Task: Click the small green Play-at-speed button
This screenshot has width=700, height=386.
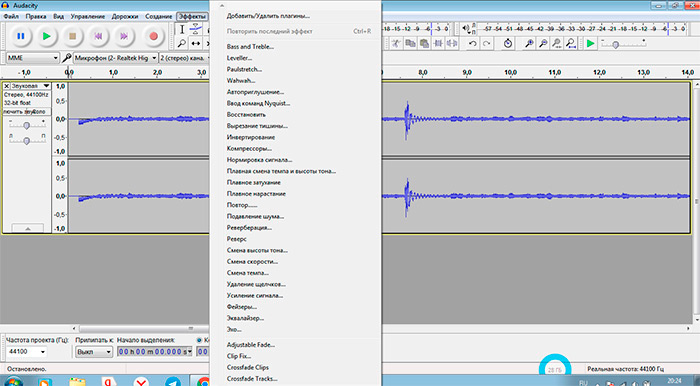Action: (591, 43)
